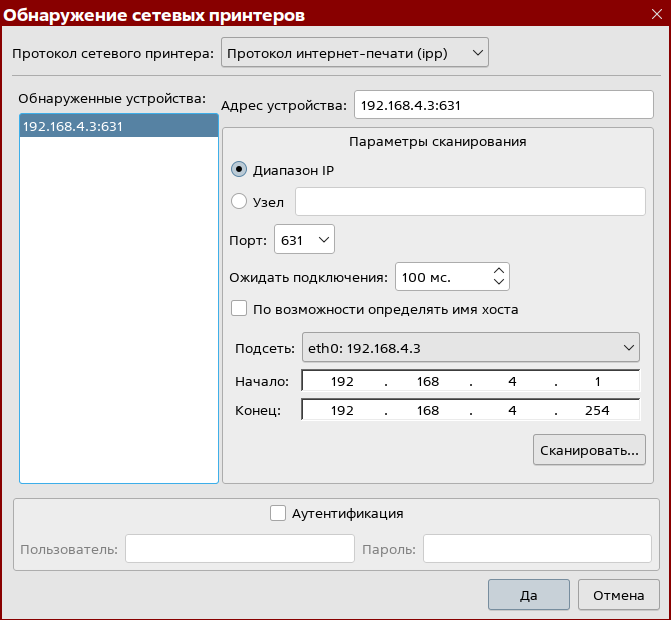Decrease connection wait time with down arrow

point(499,282)
